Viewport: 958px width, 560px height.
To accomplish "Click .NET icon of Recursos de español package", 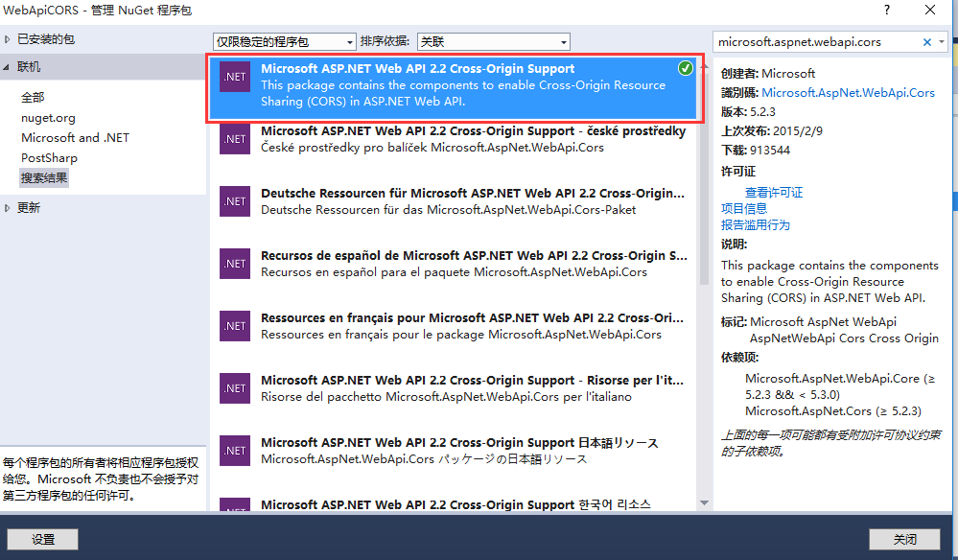I will click(235, 263).
